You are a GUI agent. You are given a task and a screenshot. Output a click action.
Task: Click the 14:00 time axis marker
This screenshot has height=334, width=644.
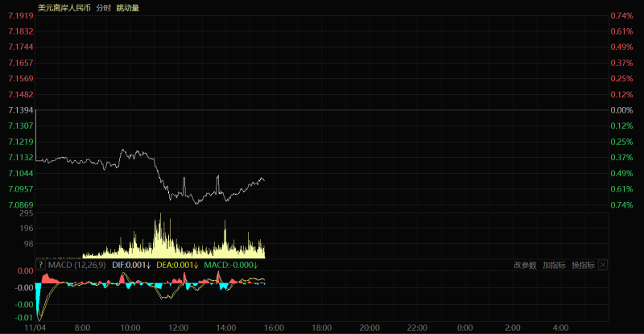point(226,328)
